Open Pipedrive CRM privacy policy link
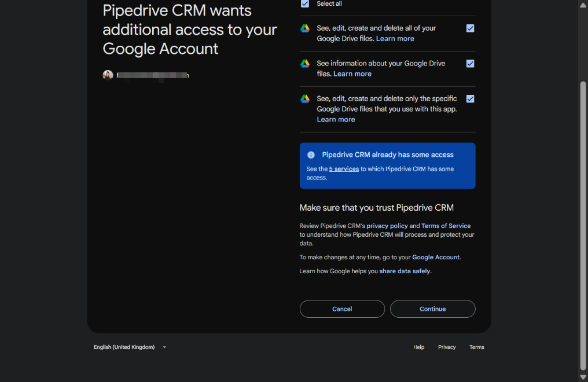Viewport: 588px width, 382px height. point(387,226)
